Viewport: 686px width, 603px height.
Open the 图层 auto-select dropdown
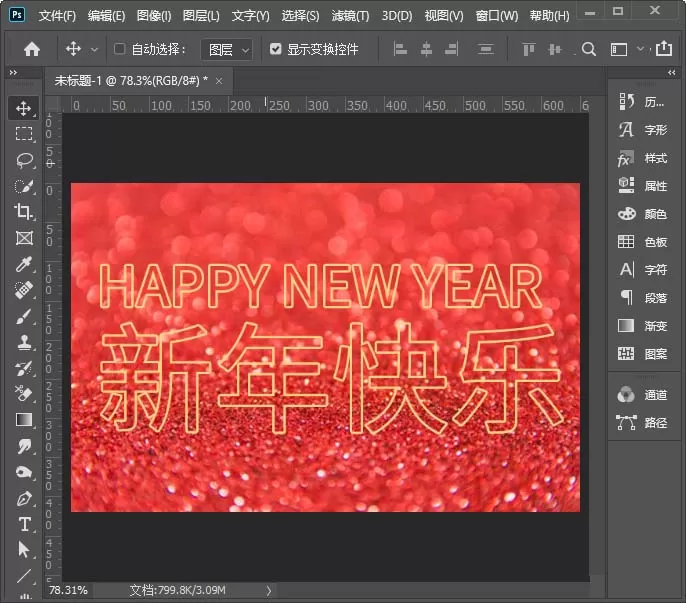[227, 49]
